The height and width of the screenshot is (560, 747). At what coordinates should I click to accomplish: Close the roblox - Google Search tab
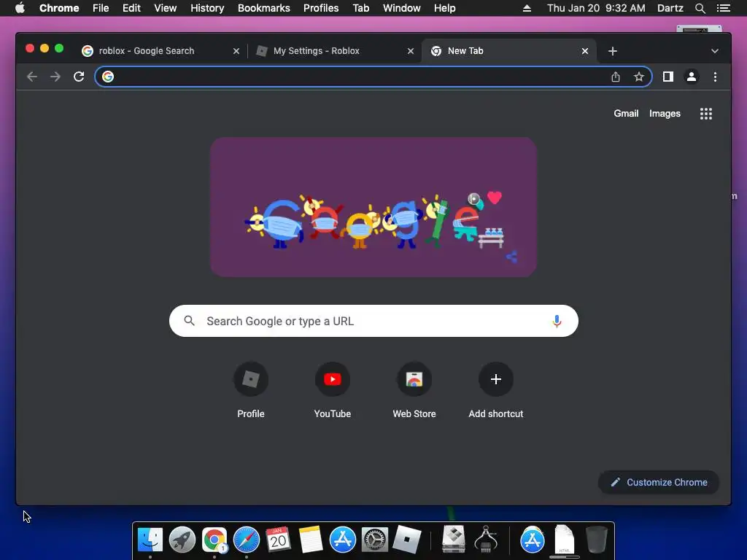click(x=236, y=51)
